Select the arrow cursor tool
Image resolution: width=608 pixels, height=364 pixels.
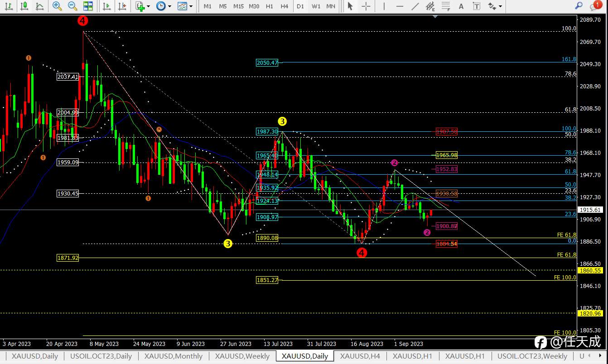(x=350, y=6)
